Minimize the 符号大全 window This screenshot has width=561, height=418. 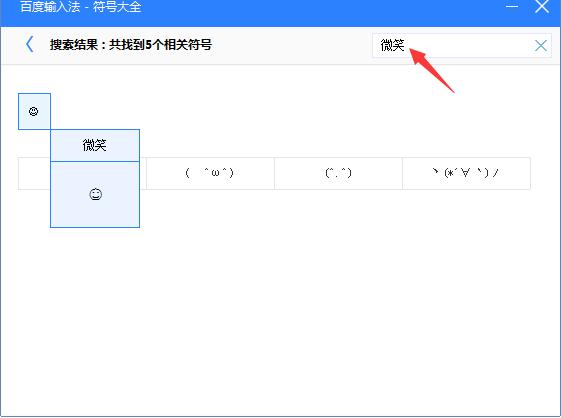512,6
